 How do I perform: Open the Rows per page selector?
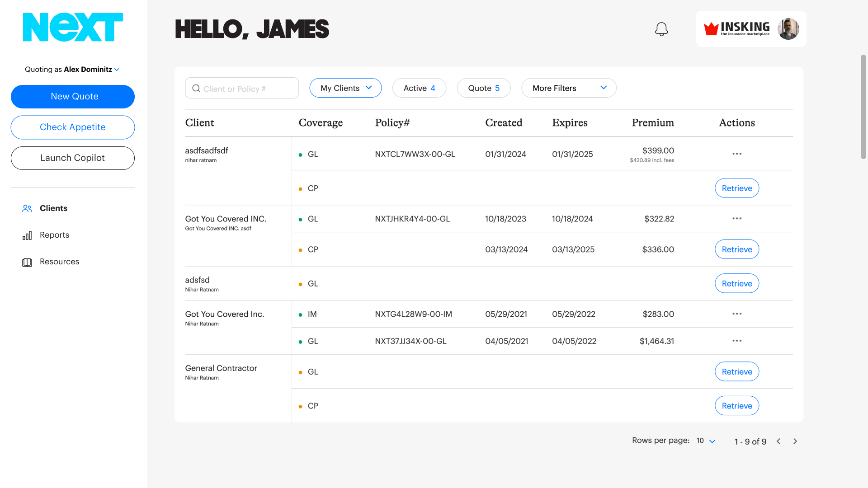pos(706,441)
